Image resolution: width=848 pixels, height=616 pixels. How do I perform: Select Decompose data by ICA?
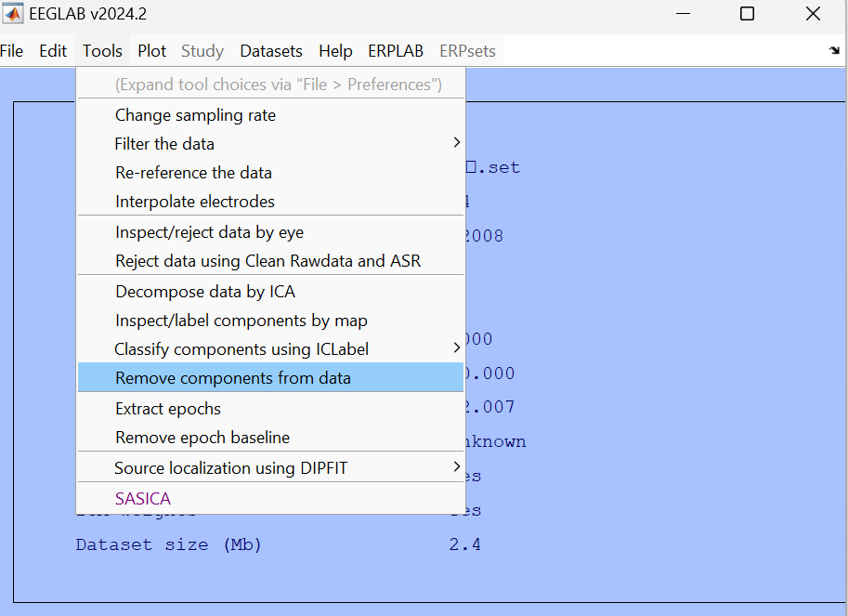coord(271,292)
